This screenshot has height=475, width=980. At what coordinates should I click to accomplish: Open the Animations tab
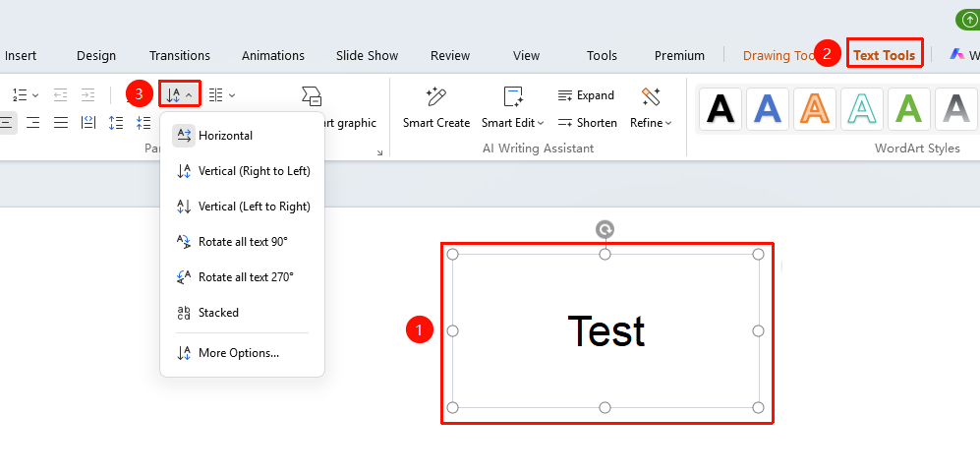tap(273, 56)
